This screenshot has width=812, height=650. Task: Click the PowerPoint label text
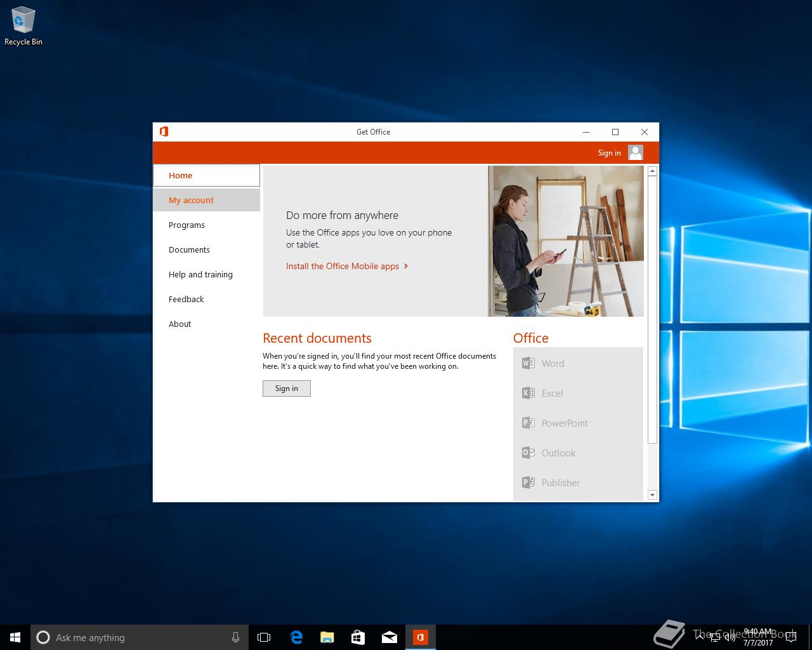(565, 423)
